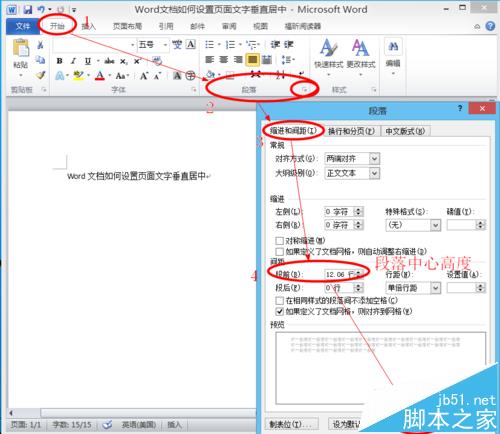Click Shrink Font button
The width and height of the screenshot is (500, 434).
157,76
